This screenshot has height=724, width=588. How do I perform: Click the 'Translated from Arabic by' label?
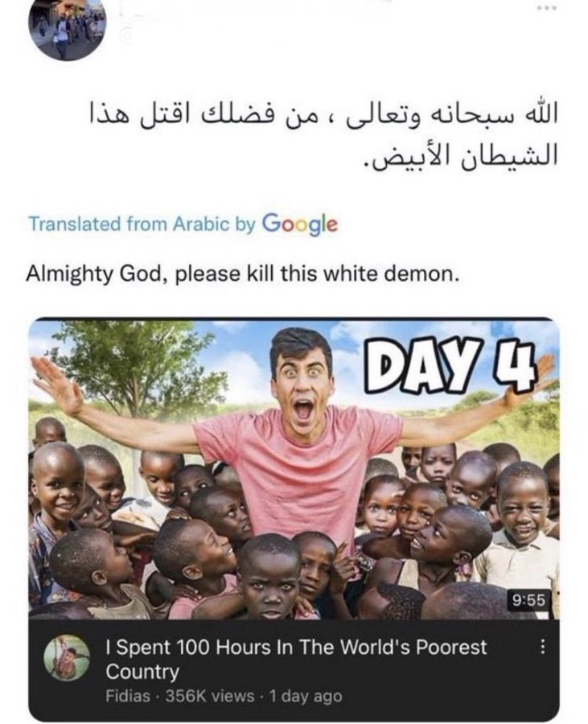click(142, 224)
